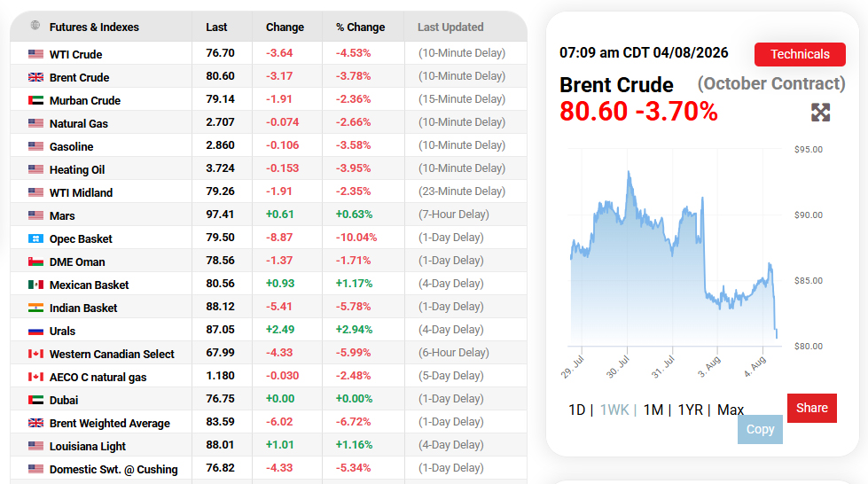This screenshot has height=484, width=868.
Task: Open the Technicals button
Action: [800, 54]
